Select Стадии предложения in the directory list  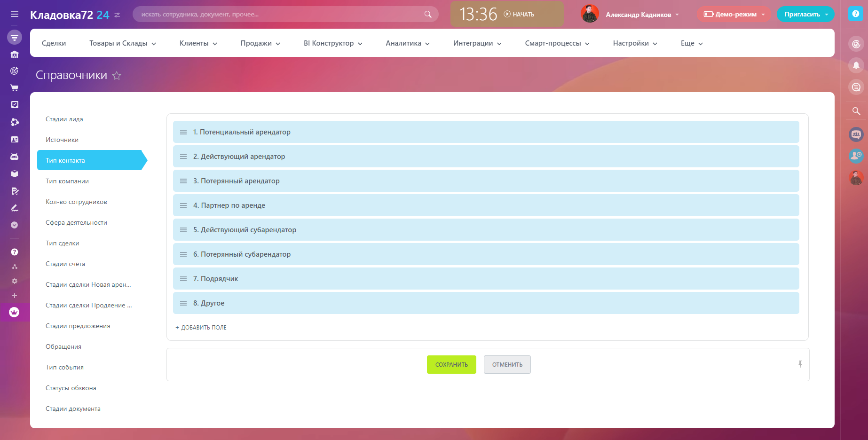click(x=78, y=326)
